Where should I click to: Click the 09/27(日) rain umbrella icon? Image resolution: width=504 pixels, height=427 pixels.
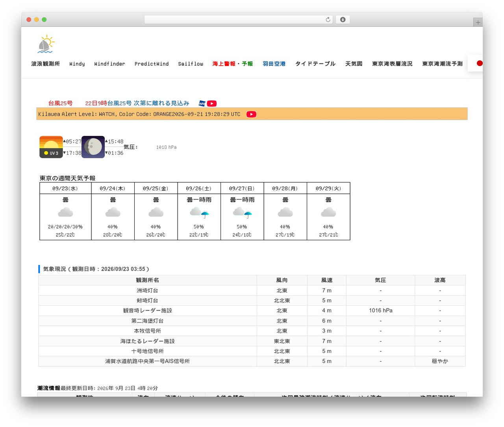[242, 213]
